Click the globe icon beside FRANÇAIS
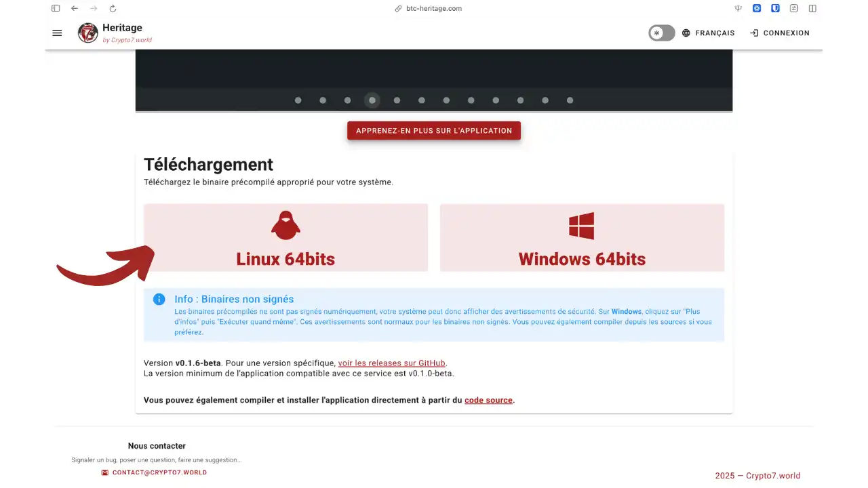The image size is (868, 488). pyautogui.click(x=686, y=33)
